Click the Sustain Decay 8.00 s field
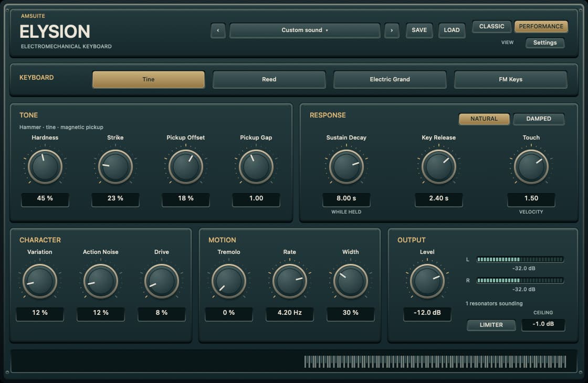The width and height of the screenshot is (588, 383). coord(346,199)
